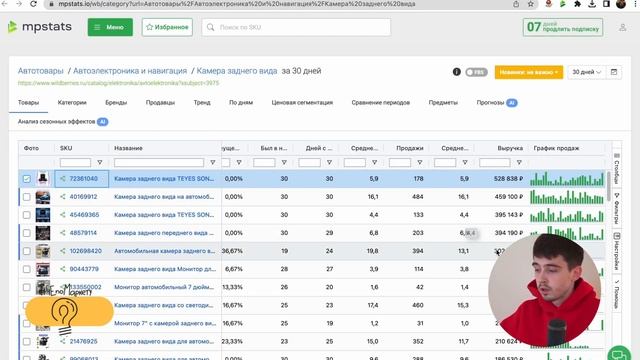This screenshot has height=360, width=640.
Task: Switch to the По дням tab
Action: (x=241, y=102)
